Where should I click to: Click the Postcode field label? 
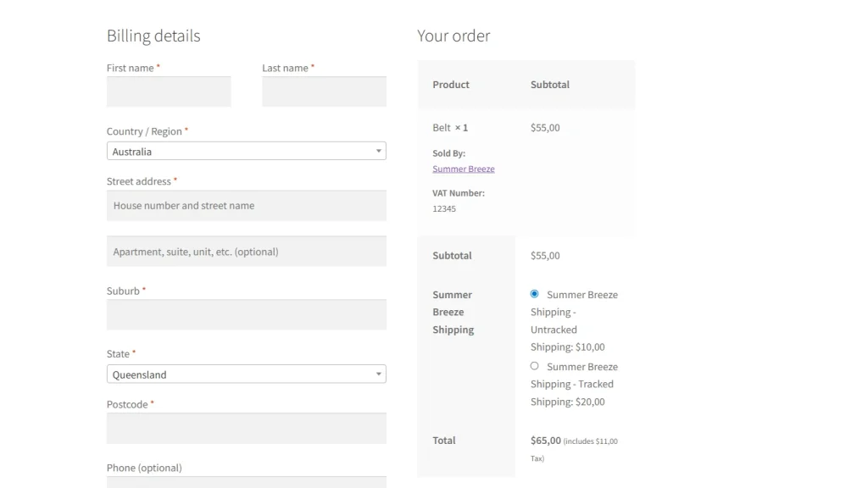[x=127, y=404]
